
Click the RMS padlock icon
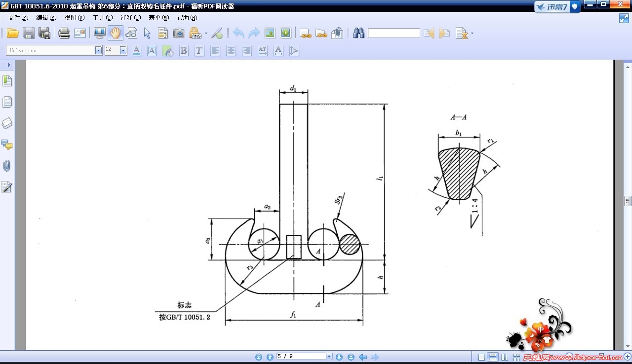pos(196,33)
